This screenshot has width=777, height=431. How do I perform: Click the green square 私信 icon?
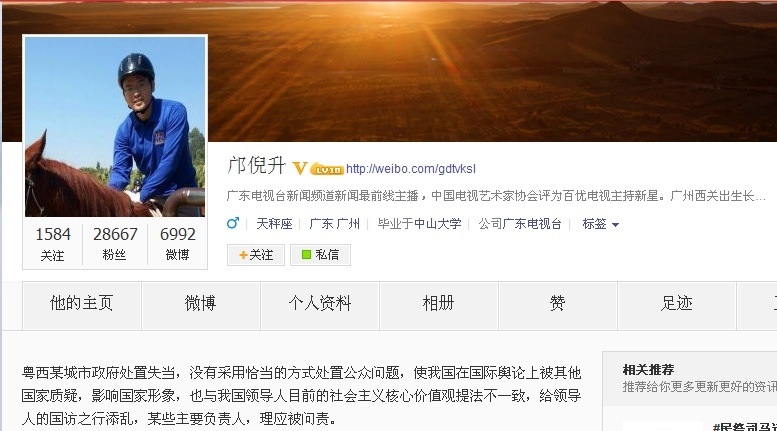(306, 255)
